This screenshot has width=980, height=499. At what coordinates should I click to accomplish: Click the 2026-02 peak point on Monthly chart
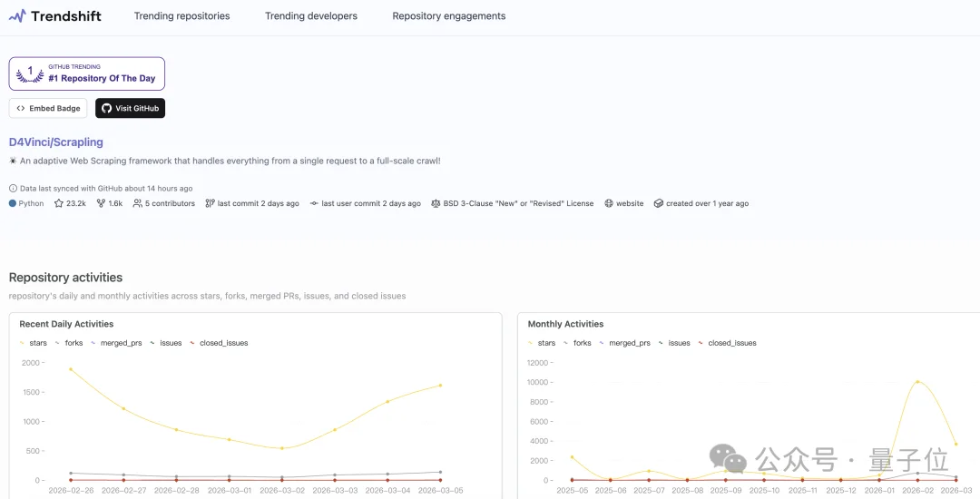pyautogui.click(x=917, y=382)
